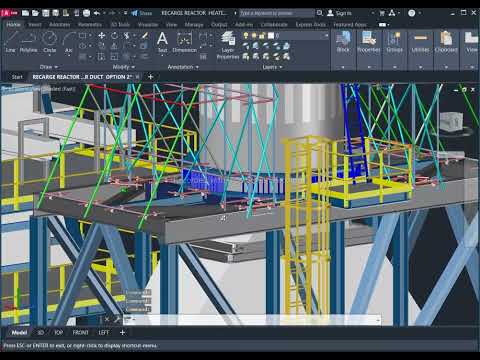Click the Save As icon

[56, 13]
